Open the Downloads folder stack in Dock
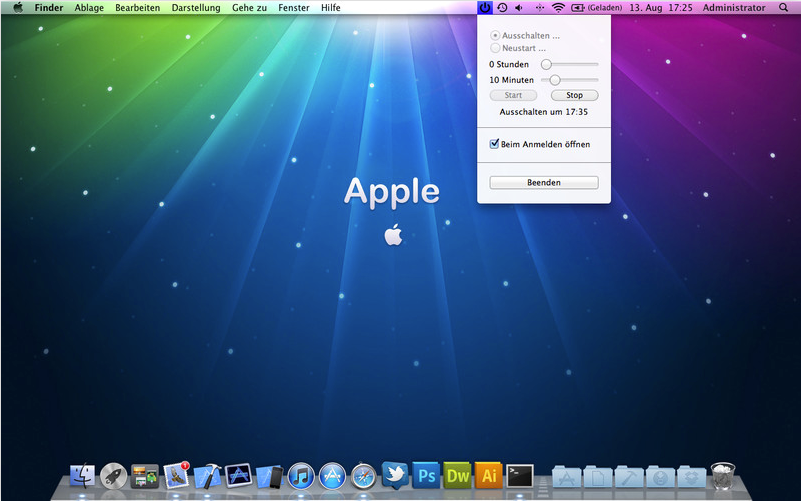Image resolution: width=801 pixels, height=501 pixels. coord(661,476)
